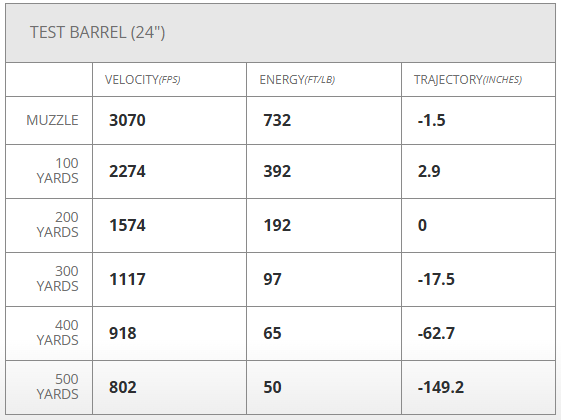Click the 500 YARDS row label

57,387
